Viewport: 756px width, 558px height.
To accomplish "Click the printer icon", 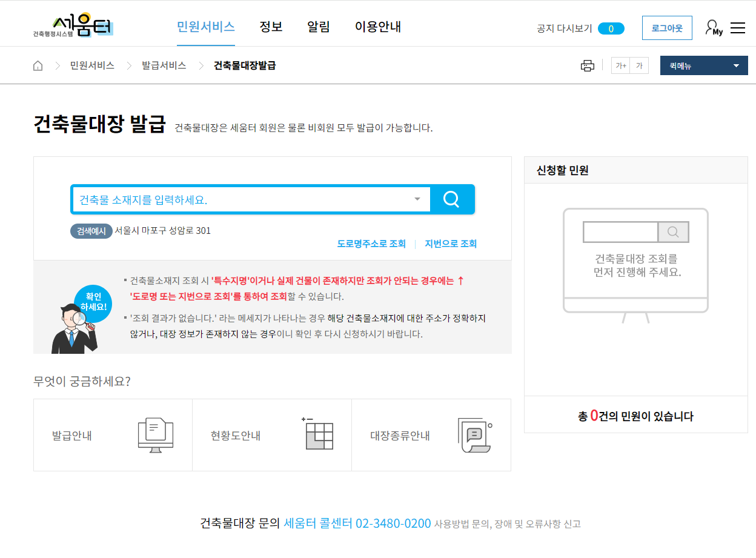I will [587, 65].
